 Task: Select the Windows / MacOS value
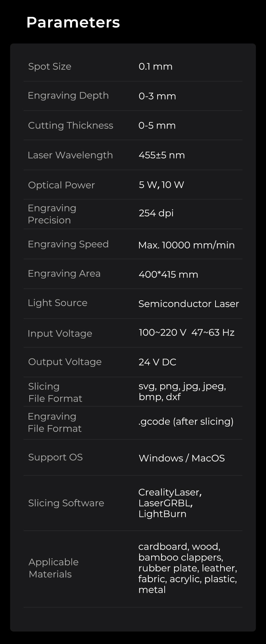point(181,458)
